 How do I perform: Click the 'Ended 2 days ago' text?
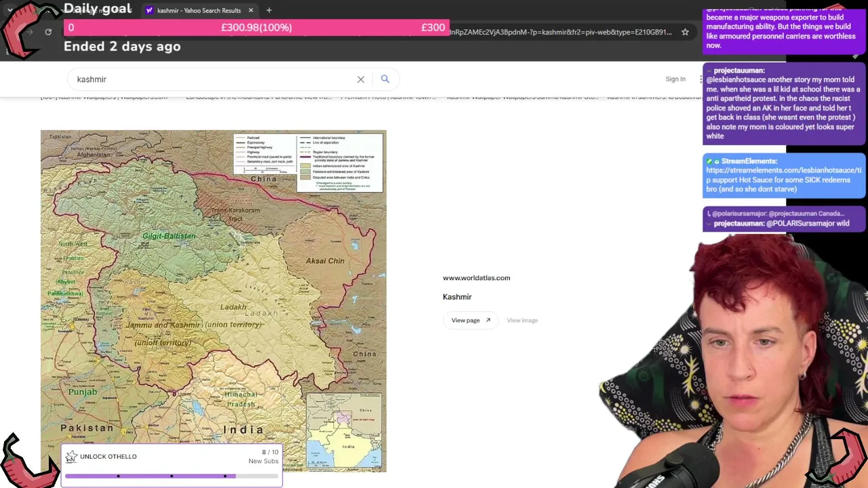pyautogui.click(x=122, y=47)
